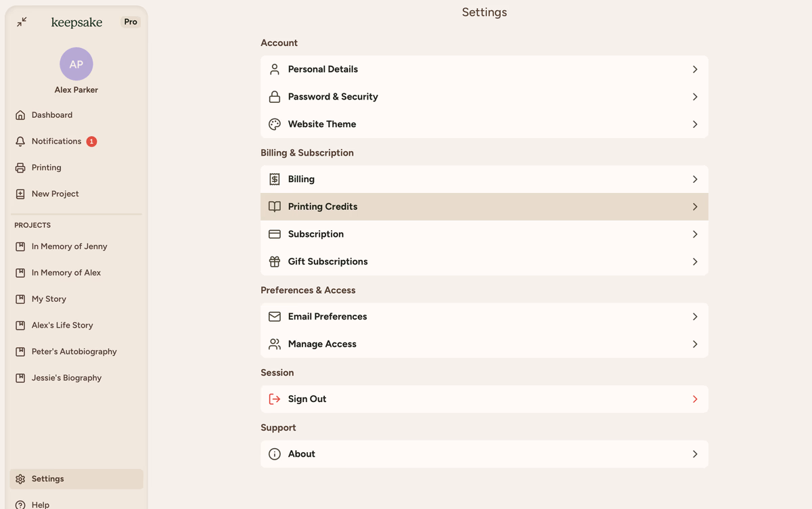Screen dimensions: 812x509
Task: Go to Dashboard in the sidebar
Action: [x=51, y=115]
